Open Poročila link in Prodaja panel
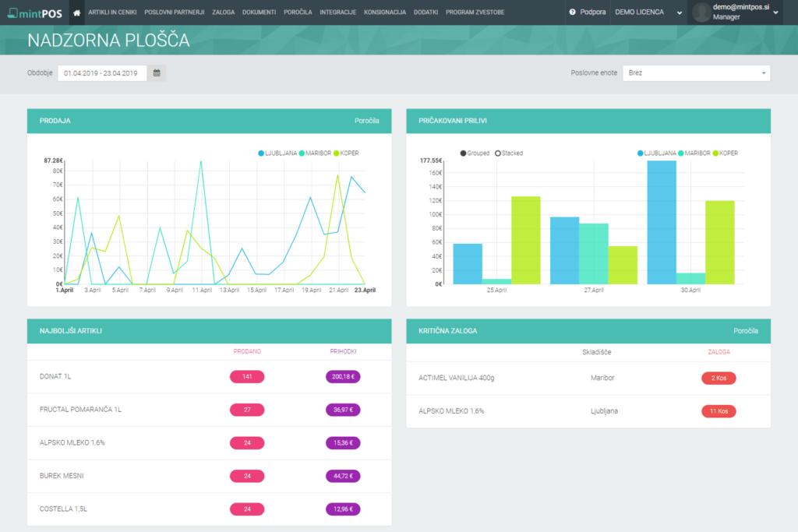 366,121
